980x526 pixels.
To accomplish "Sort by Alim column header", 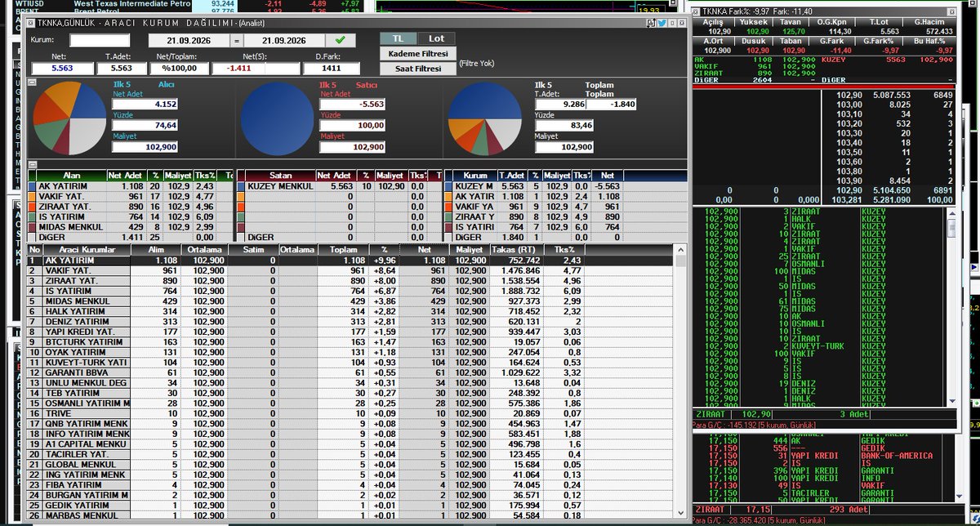I will [157, 249].
